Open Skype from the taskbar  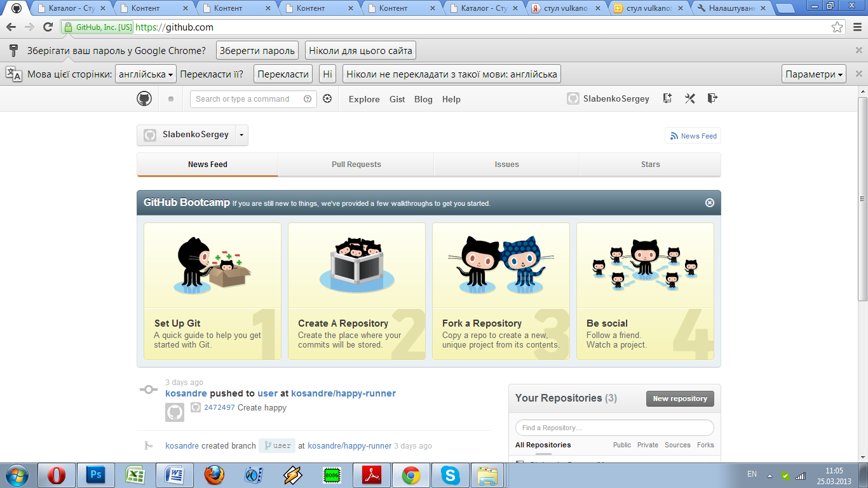451,475
